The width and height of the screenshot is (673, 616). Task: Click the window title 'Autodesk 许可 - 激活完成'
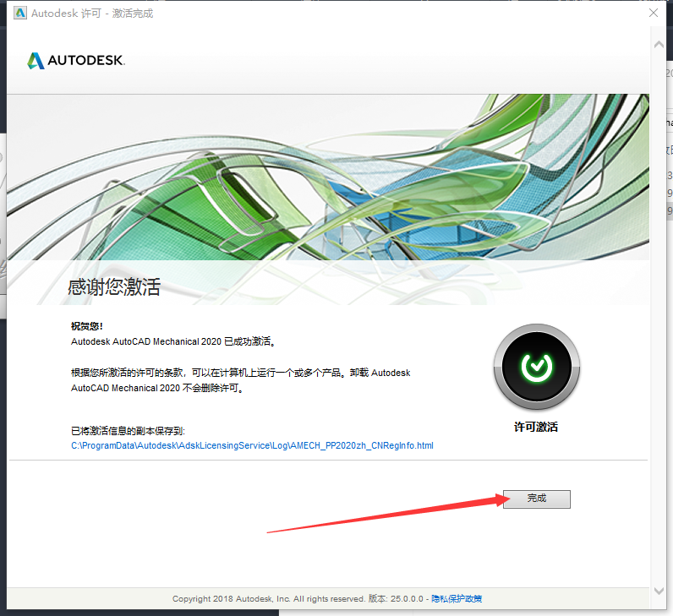point(92,14)
